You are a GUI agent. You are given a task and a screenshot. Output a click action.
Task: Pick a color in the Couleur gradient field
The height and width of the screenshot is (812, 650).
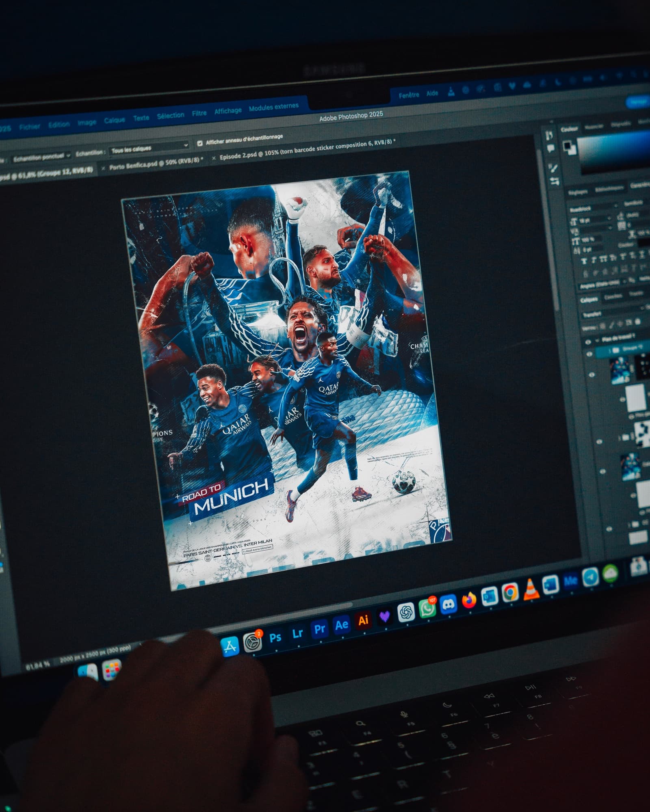pos(614,152)
